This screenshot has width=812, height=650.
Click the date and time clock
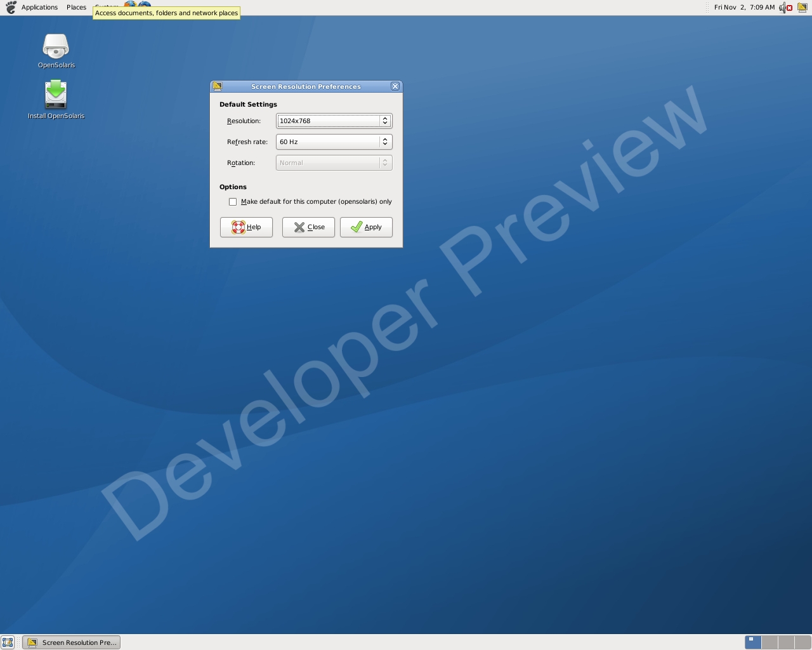click(x=743, y=8)
